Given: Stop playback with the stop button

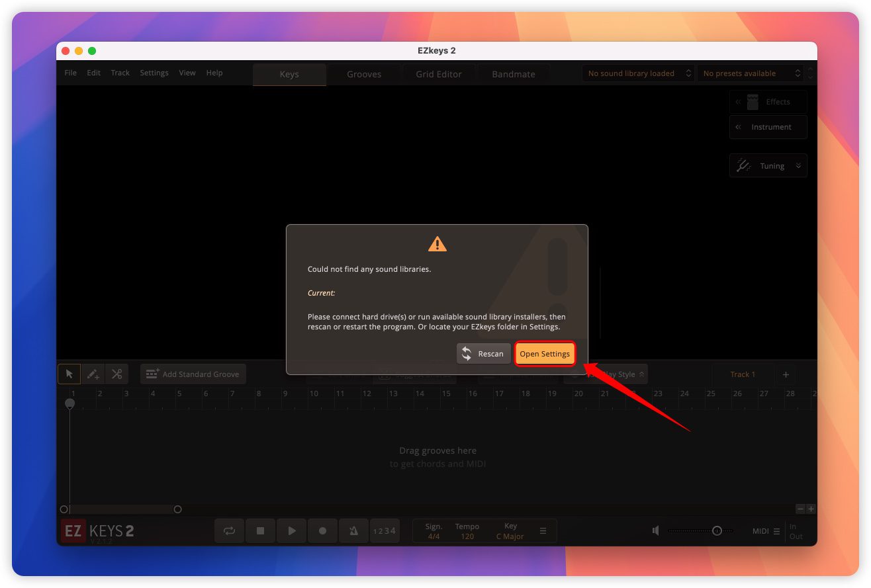Looking at the screenshot, I should click(x=261, y=530).
